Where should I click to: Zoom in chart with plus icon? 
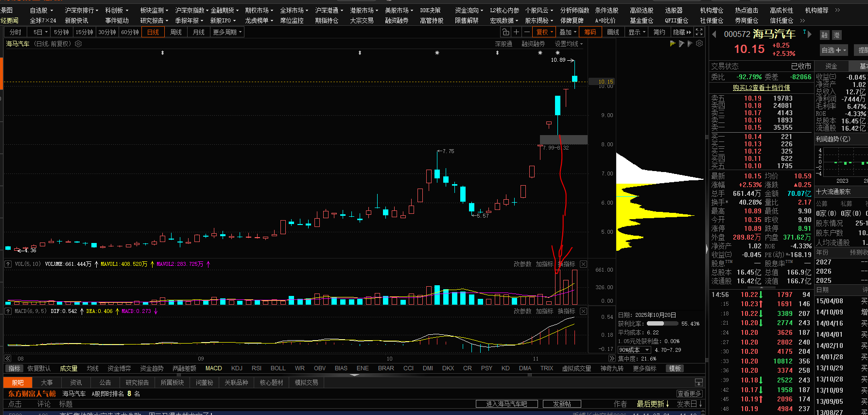click(516, 32)
